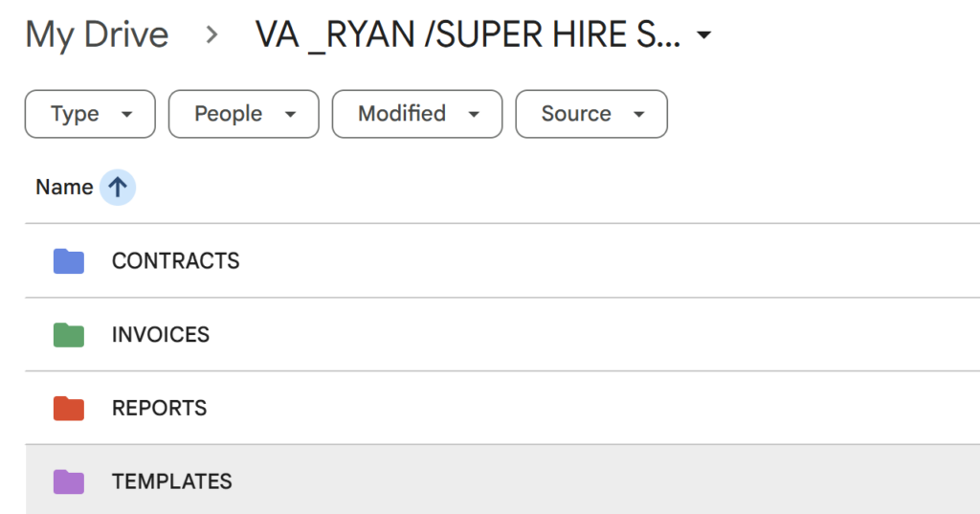Open the Source filter chip
Viewport: 980px width, 514px height.
coord(591,114)
